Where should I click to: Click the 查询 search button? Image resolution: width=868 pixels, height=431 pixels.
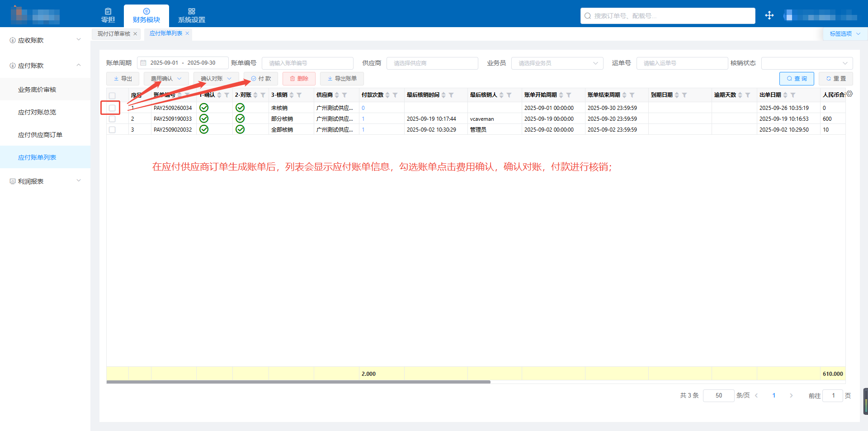pyautogui.click(x=797, y=79)
